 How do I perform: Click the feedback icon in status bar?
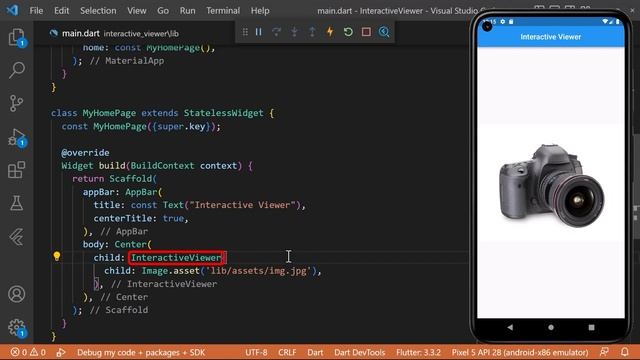pyautogui.click(x=604, y=352)
